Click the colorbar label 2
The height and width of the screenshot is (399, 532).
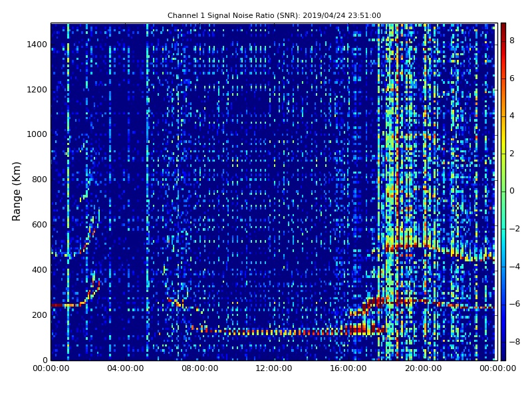click(512, 154)
